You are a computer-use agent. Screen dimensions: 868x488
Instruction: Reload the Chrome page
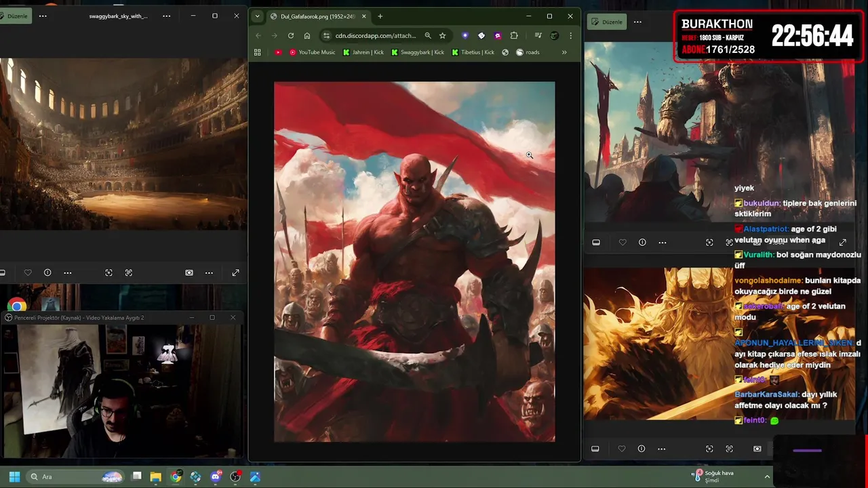coord(291,35)
